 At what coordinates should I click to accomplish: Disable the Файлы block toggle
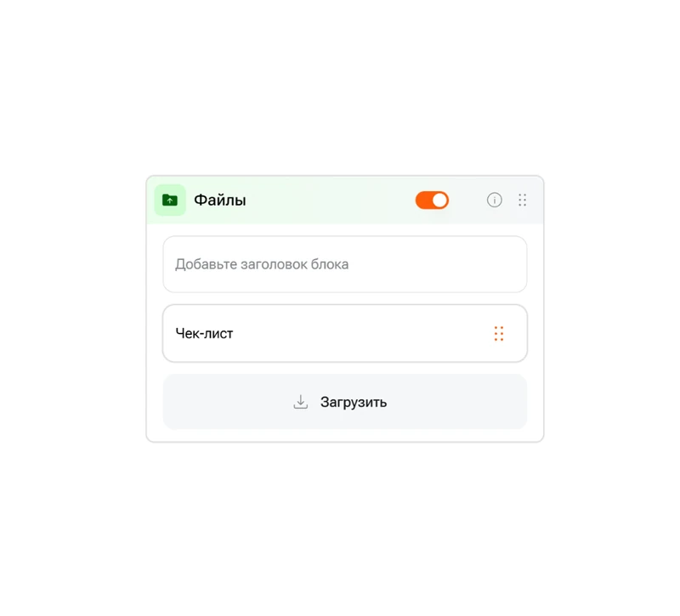(432, 200)
